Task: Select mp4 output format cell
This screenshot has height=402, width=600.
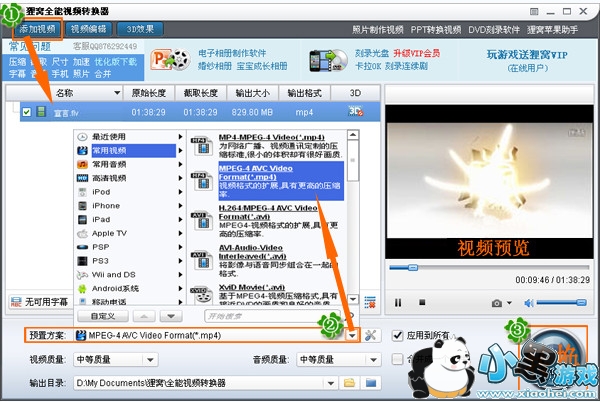Action: [304, 112]
